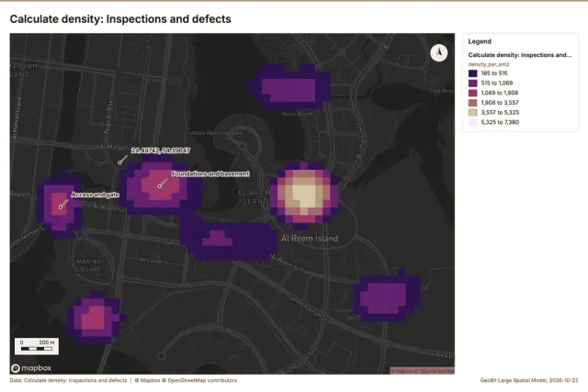
Task: Select the '515 to 1,069' legend swatch
Action: tap(473, 83)
